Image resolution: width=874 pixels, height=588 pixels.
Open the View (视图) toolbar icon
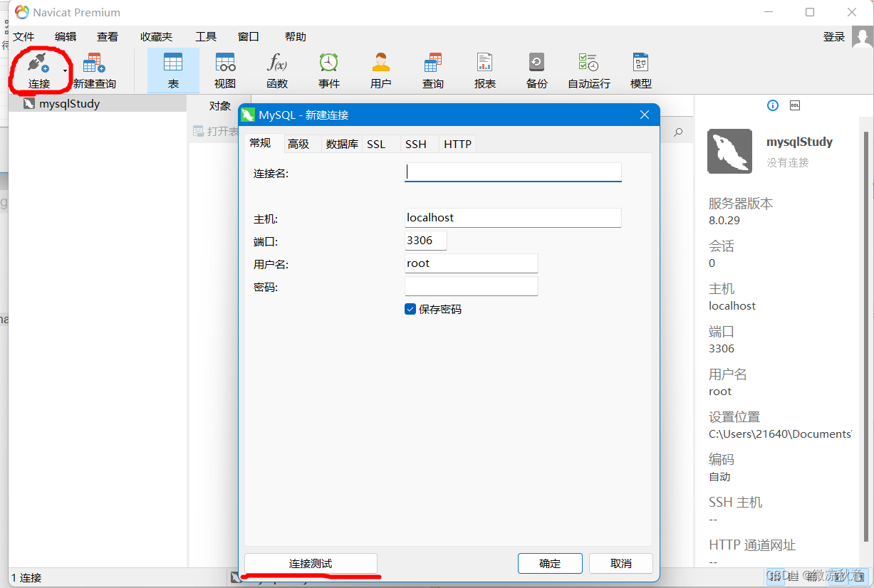(225, 63)
